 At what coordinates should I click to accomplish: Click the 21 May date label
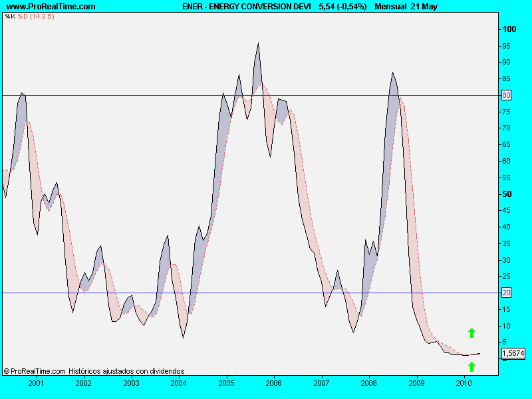point(424,7)
